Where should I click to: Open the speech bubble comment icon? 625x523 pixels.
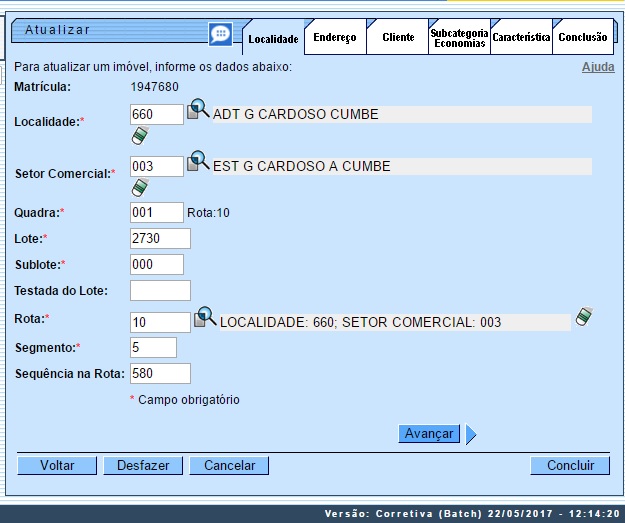coord(220,35)
